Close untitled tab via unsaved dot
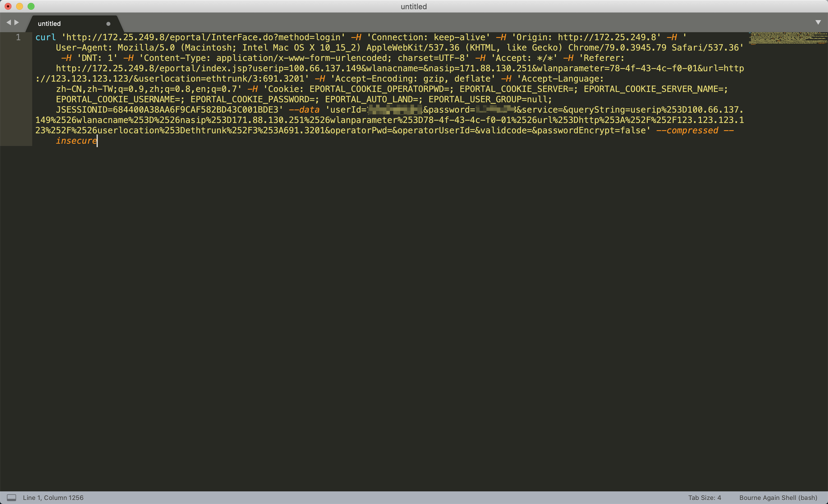The height and width of the screenshot is (504, 828). coord(108,24)
